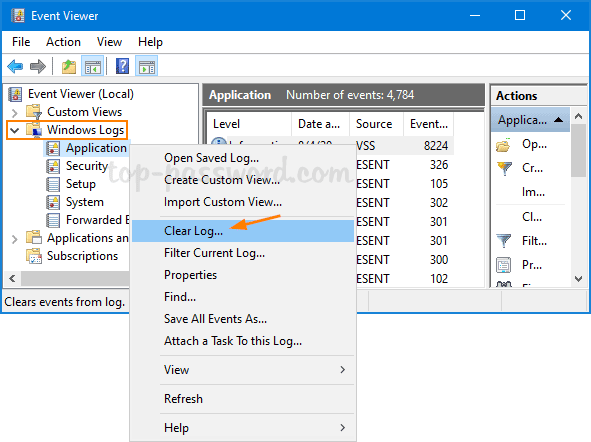591x442 pixels.
Task: Click the Application log icon in tree
Action: pyautogui.click(x=53, y=148)
